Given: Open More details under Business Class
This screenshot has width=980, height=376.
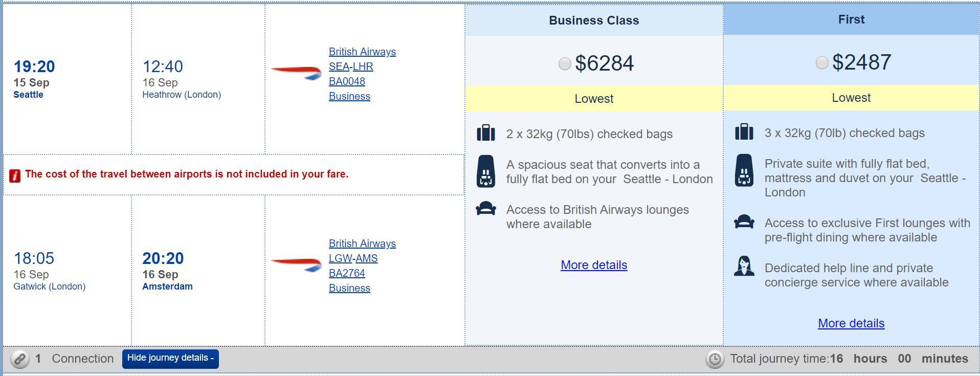Looking at the screenshot, I should tap(594, 265).
